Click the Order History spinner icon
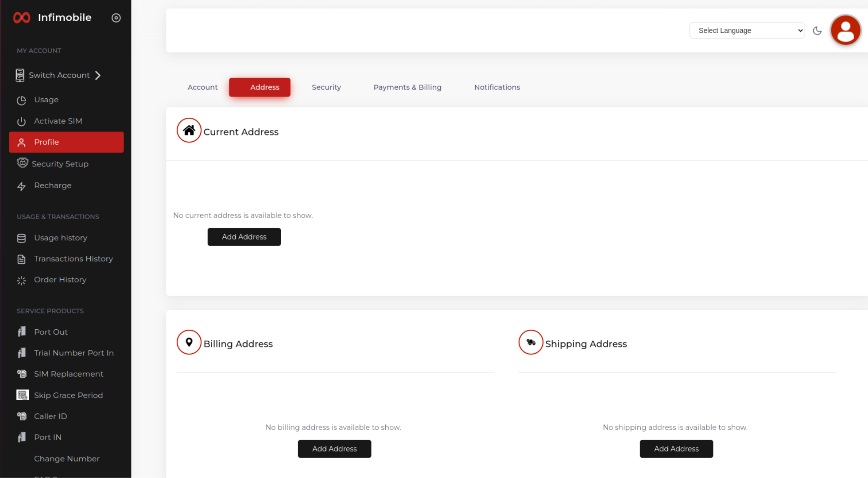Viewport: 868px width, 478px height. [21, 280]
